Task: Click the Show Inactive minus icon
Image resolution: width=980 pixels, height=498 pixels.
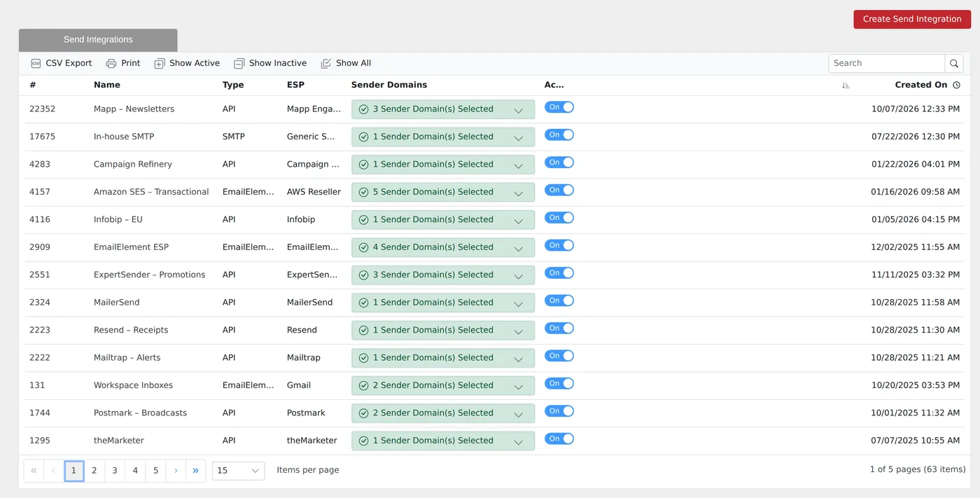Action: coord(239,63)
